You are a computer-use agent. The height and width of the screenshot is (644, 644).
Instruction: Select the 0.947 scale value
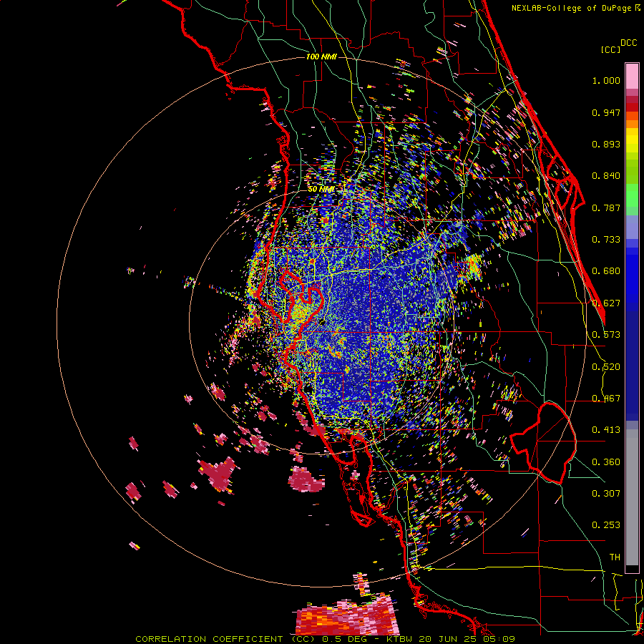[606, 112]
